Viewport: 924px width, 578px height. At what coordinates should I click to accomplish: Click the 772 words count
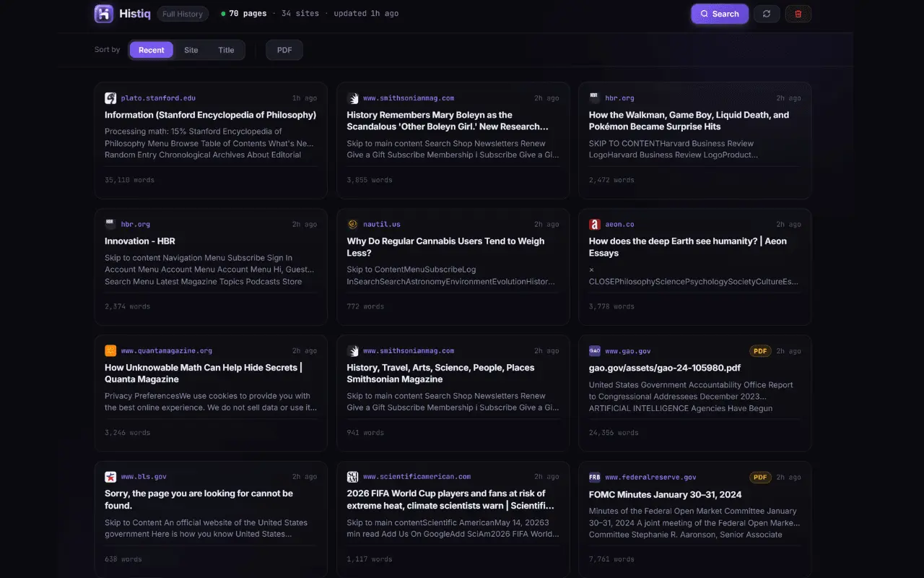point(365,306)
